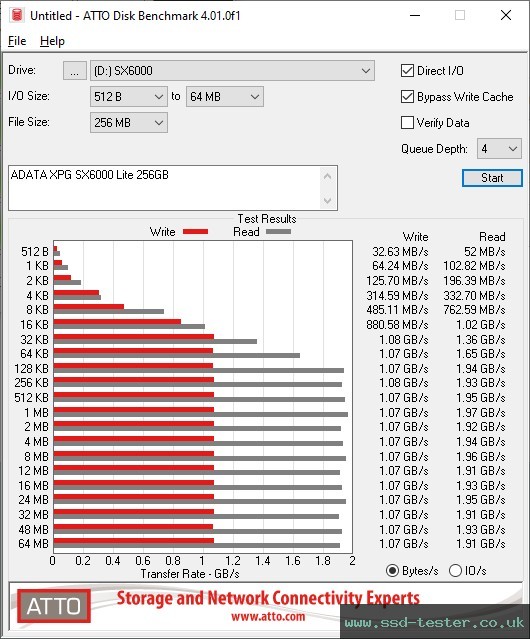Select the Bytes/s radio button
The height and width of the screenshot is (639, 530).
tap(392, 571)
